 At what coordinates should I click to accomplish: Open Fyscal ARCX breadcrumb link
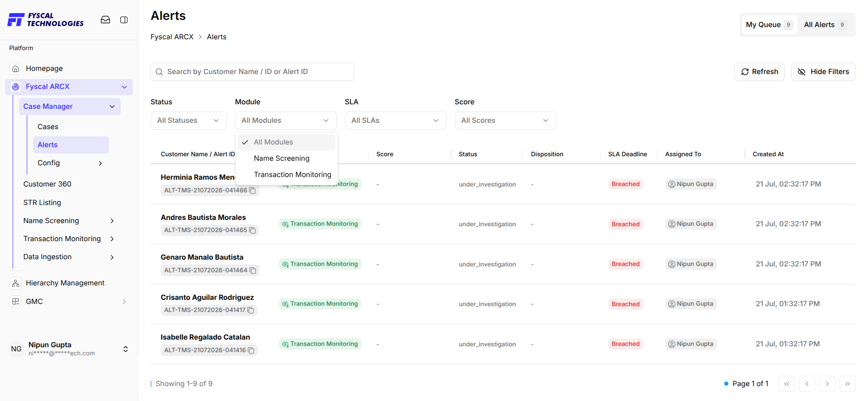(x=172, y=37)
